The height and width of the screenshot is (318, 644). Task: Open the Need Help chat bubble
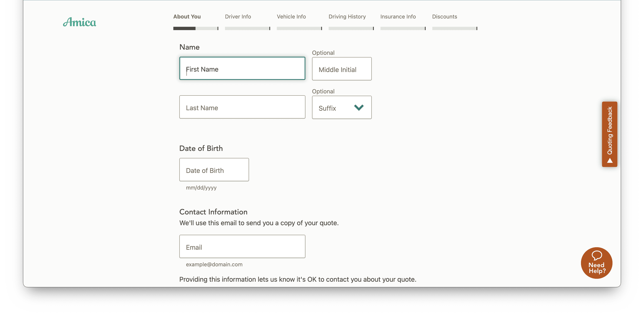(597, 263)
